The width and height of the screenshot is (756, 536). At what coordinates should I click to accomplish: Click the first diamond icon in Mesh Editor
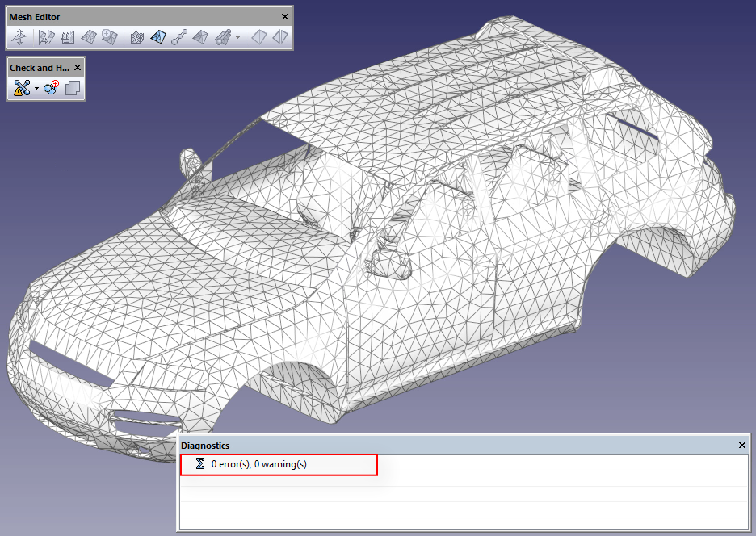(258, 37)
